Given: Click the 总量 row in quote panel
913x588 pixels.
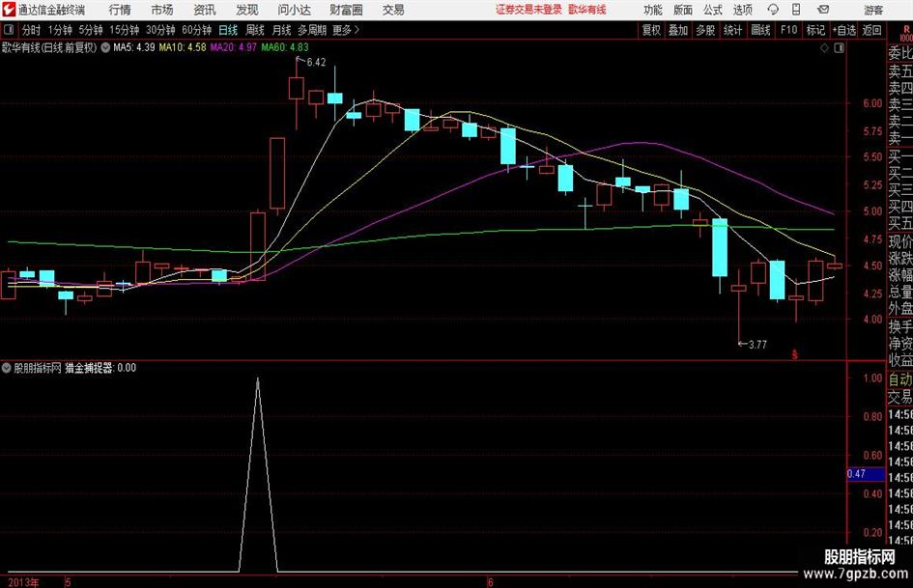Looking at the screenshot, I should coord(900,293).
